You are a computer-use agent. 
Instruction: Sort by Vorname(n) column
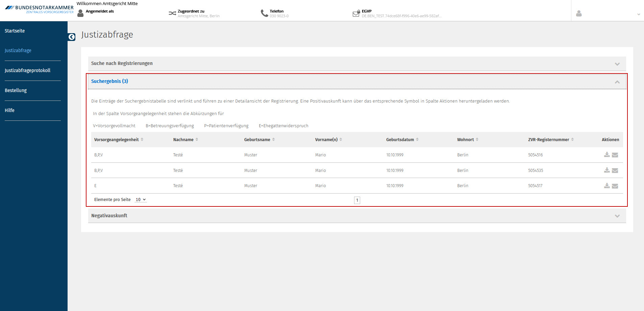tap(341, 139)
